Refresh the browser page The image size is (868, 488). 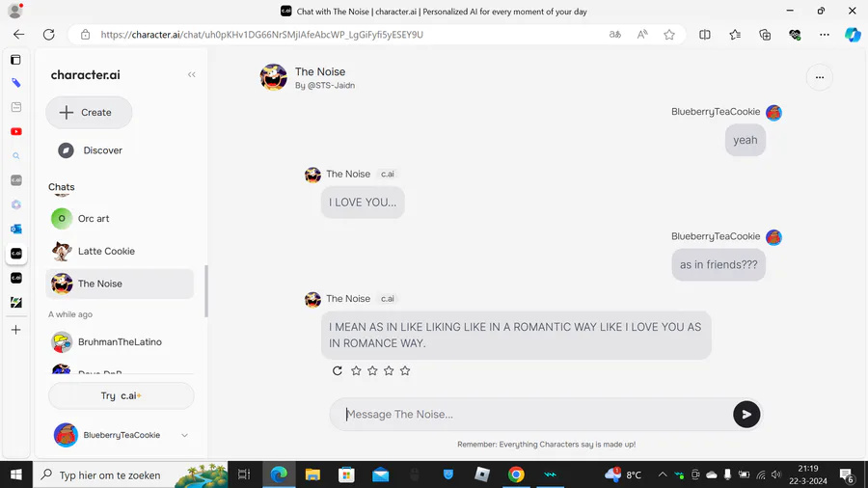tap(49, 35)
